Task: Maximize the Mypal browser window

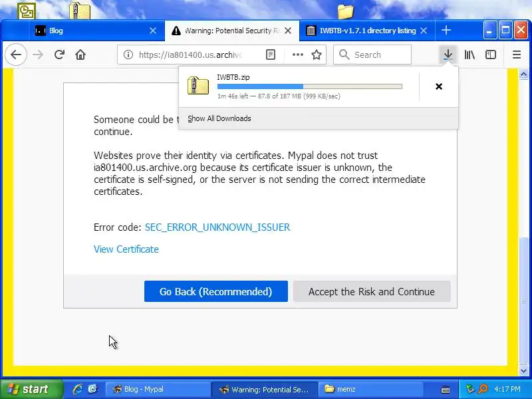Action: click(505, 31)
